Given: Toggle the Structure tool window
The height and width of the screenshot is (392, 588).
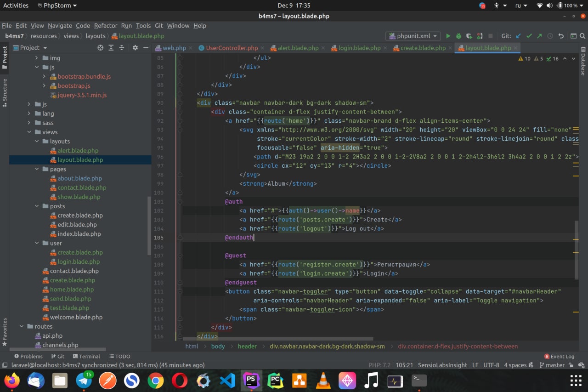Looking at the screenshot, I should point(5,92).
